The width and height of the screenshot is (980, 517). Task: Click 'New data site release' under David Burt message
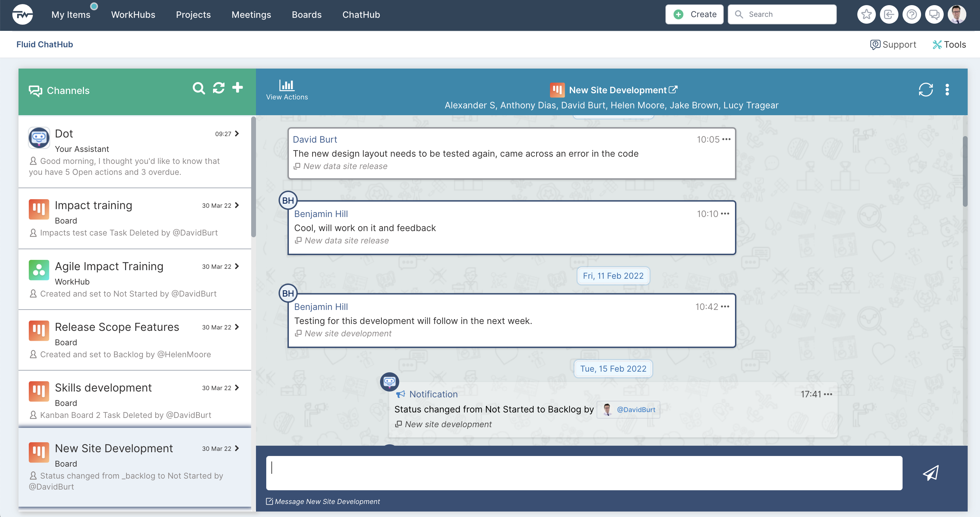coord(345,166)
